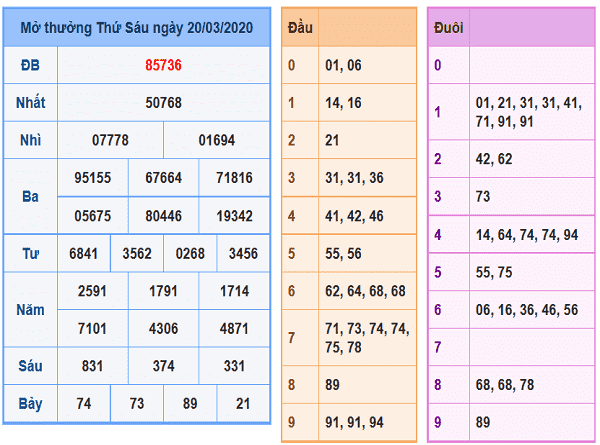This screenshot has width=600, height=445.
Task: Click the Sáu row label
Action: tap(30, 365)
